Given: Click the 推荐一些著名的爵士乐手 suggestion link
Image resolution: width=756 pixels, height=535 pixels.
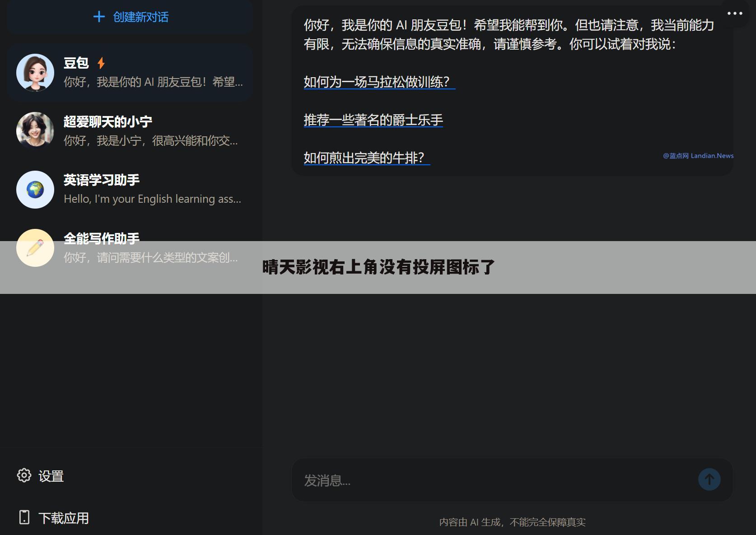Looking at the screenshot, I should (x=373, y=120).
